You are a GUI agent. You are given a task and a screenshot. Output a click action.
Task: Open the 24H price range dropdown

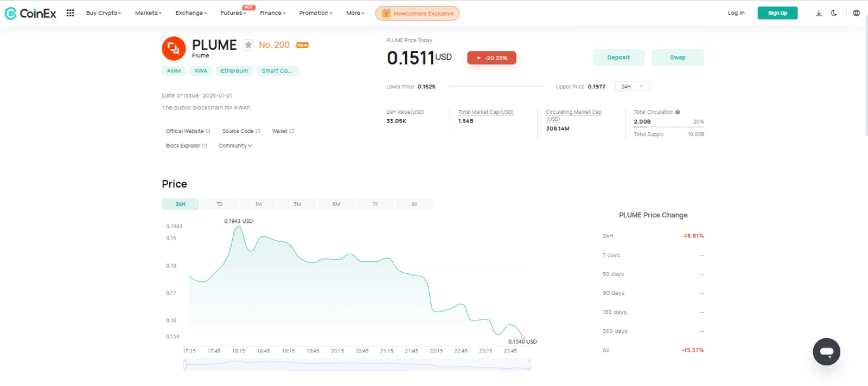coord(632,86)
